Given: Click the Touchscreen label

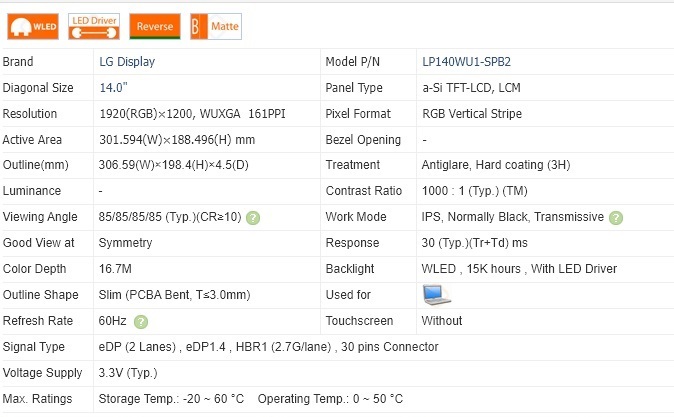Looking at the screenshot, I should 359,321.
